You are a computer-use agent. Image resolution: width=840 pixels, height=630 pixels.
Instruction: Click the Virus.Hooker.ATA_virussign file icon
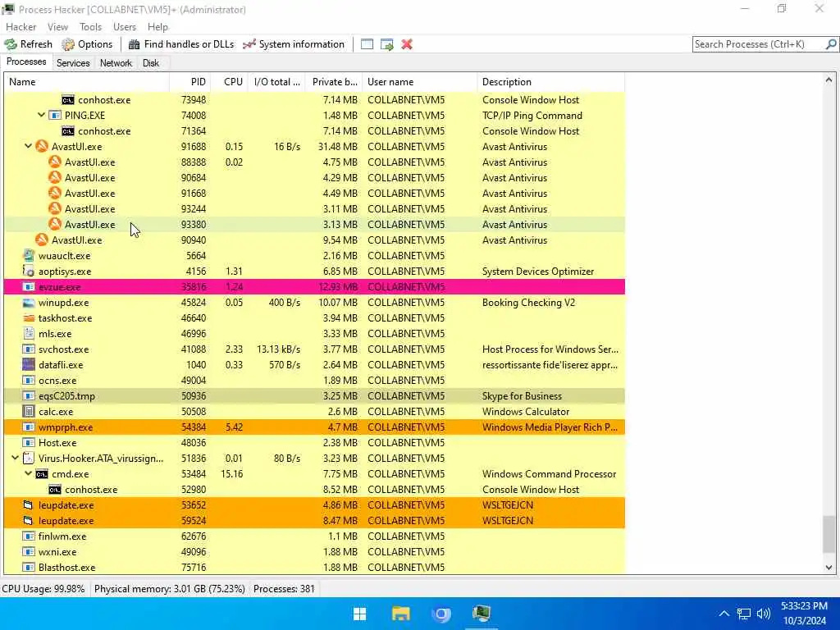point(29,458)
